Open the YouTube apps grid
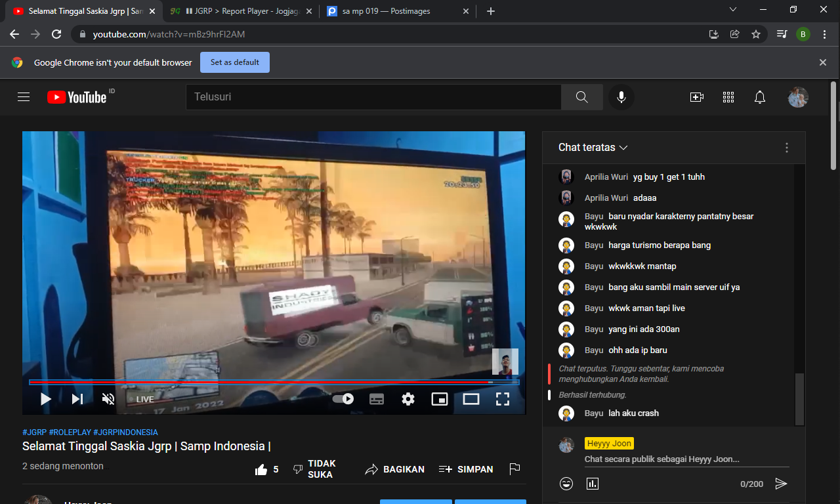Screen dimensions: 840x504 [x=728, y=97]
